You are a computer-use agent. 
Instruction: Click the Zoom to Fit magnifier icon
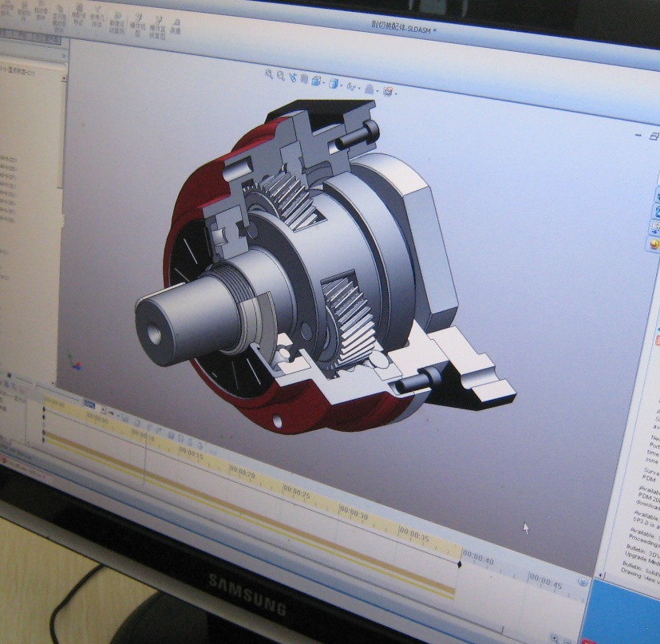click(269, 73)
